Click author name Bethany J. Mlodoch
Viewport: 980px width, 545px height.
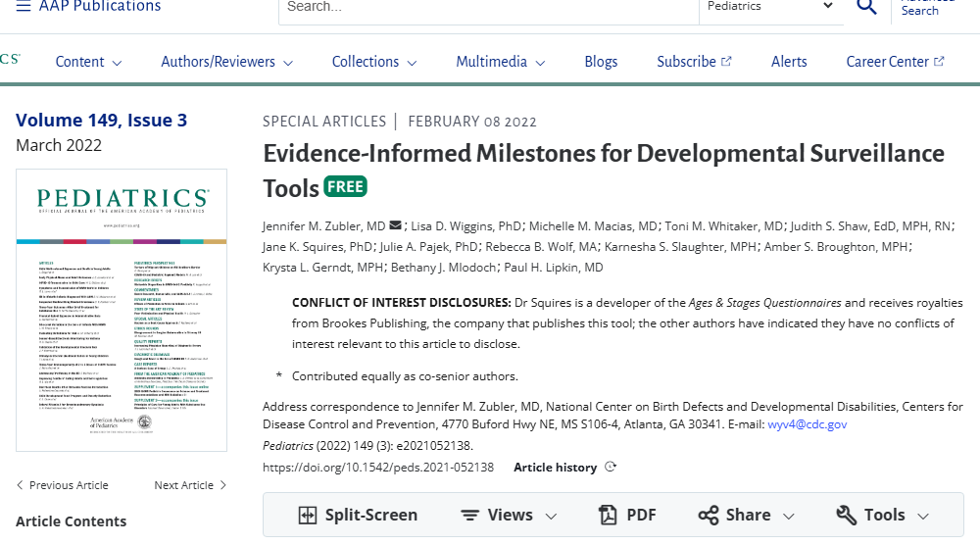click(444, 268)
